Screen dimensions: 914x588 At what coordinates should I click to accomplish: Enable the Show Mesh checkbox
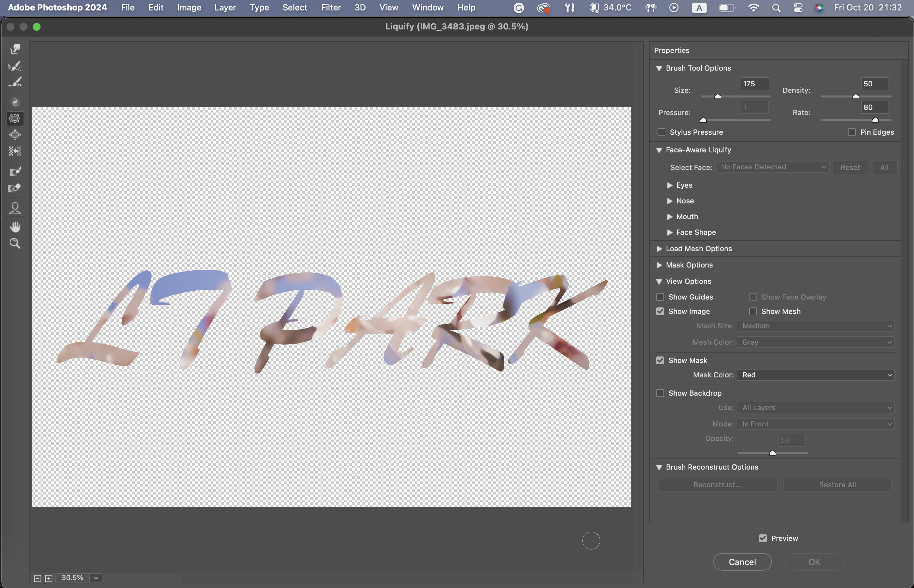[x=753, y=312]
